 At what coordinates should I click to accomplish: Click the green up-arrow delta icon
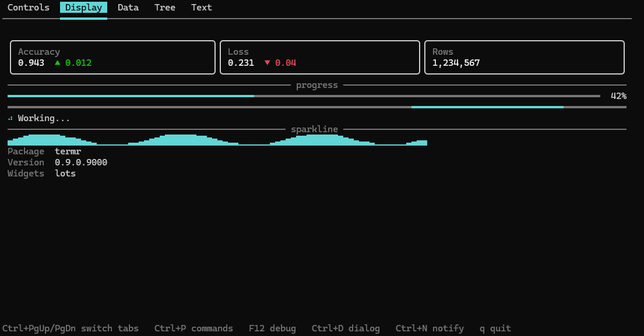(x=58, y=63)
